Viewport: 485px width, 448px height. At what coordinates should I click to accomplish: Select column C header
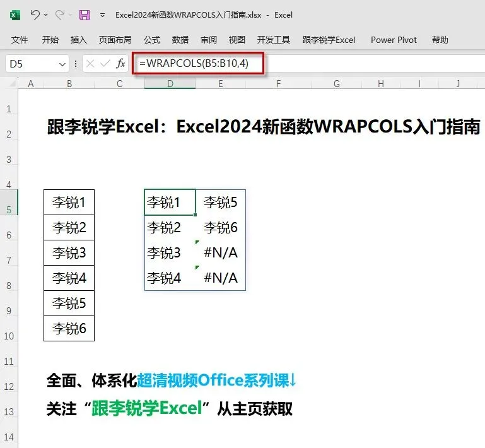click(120, 83)
